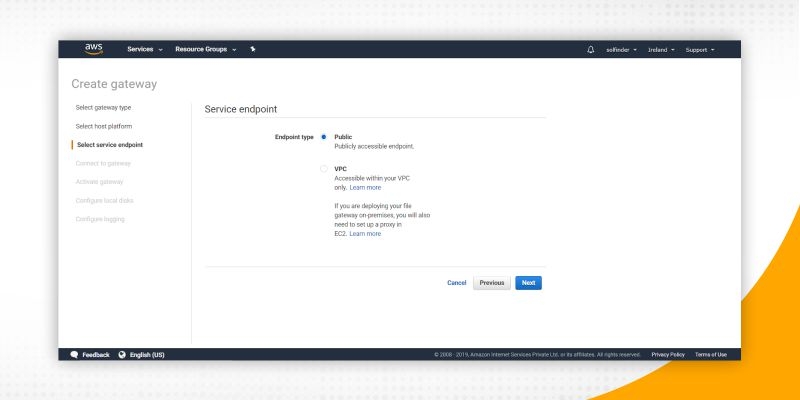Open the solfinder account dropdown
Image resolution: width=800 pixels, height=400 pixels.
tap(621, 49)
